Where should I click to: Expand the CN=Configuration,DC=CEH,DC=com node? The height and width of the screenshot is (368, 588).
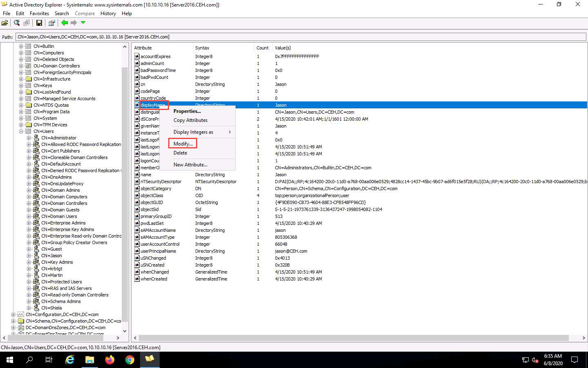tap(13, 314)
